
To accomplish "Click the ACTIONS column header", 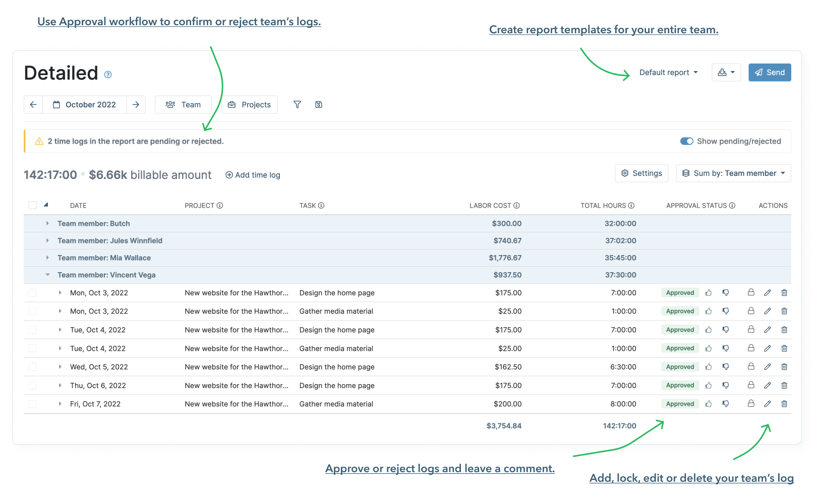I will (773, 206).
